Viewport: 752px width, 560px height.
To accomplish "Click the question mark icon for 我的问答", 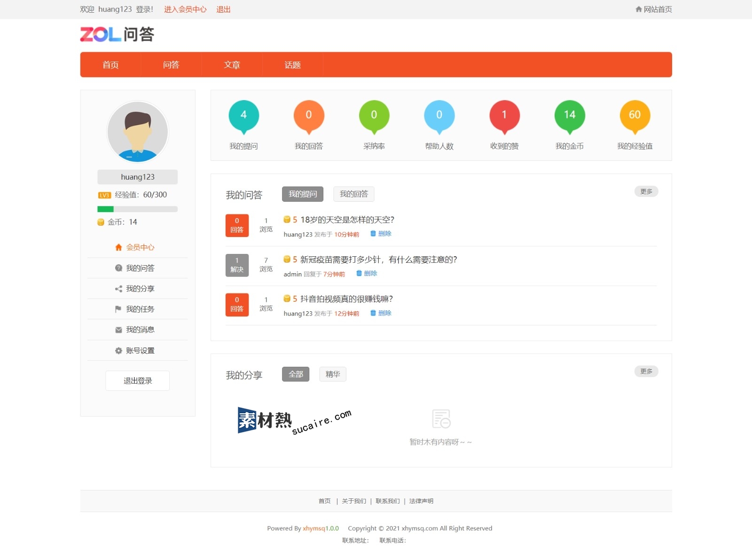I will (x=118, y=268).
